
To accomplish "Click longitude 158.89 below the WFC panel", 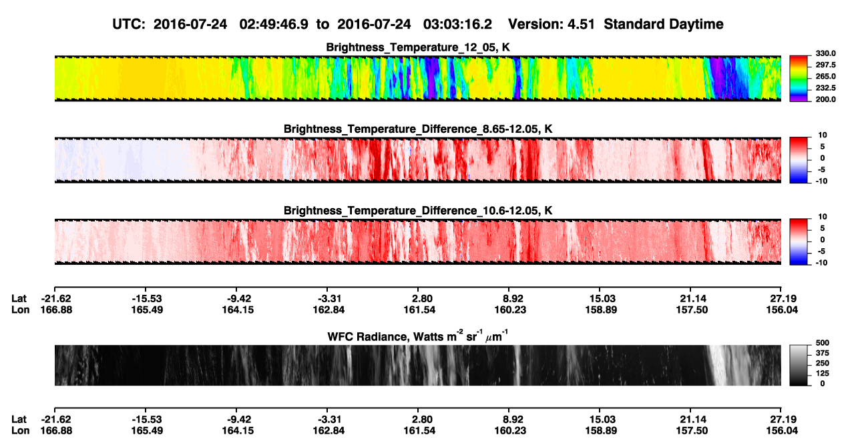I will [x=600, y=430].
